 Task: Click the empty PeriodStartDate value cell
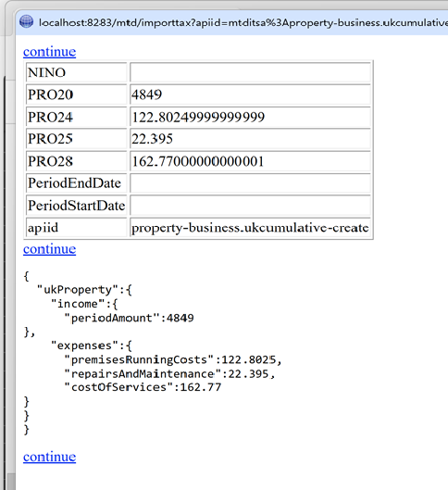pyautogui.click(x=250, y=206)
